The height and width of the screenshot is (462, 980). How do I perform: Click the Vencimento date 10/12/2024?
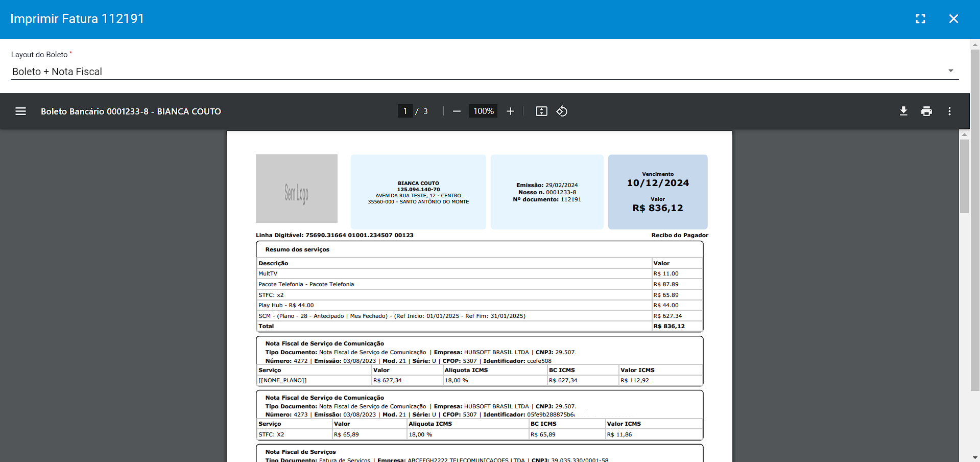point(658,183)
